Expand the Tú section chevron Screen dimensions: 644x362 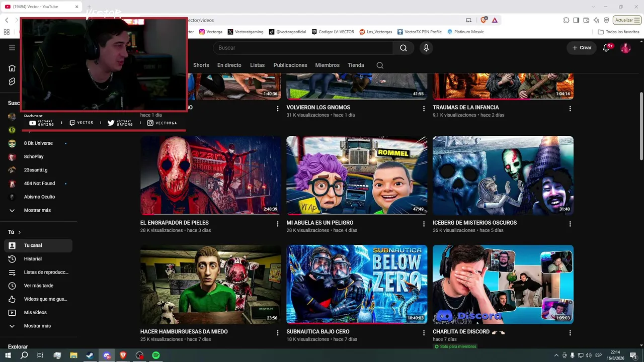tap(20, 232)
